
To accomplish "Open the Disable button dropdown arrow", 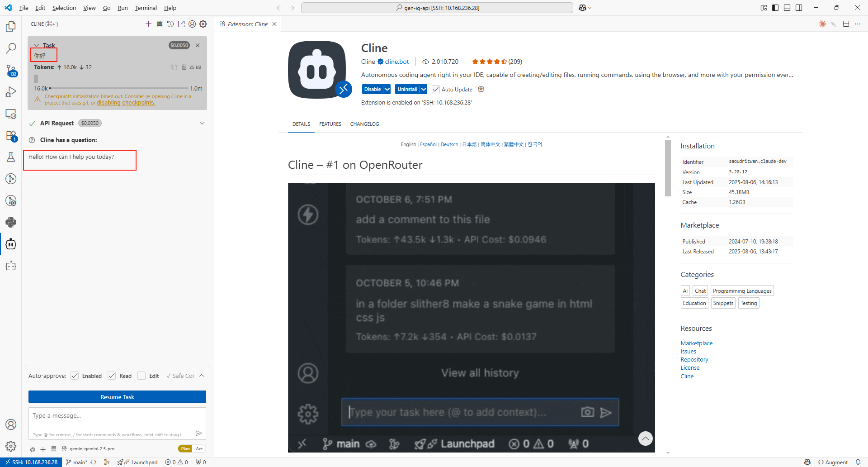I will (387, 89).
